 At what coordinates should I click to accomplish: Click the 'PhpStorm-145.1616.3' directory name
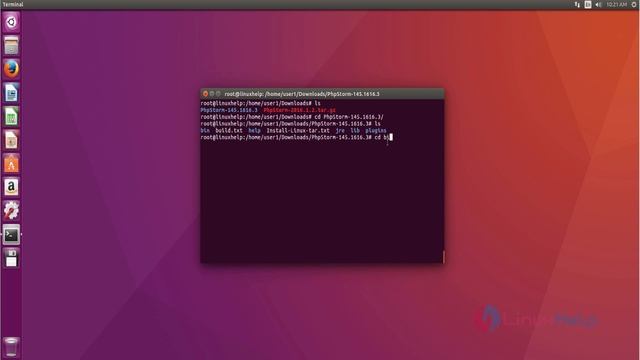tap(229, 110)
